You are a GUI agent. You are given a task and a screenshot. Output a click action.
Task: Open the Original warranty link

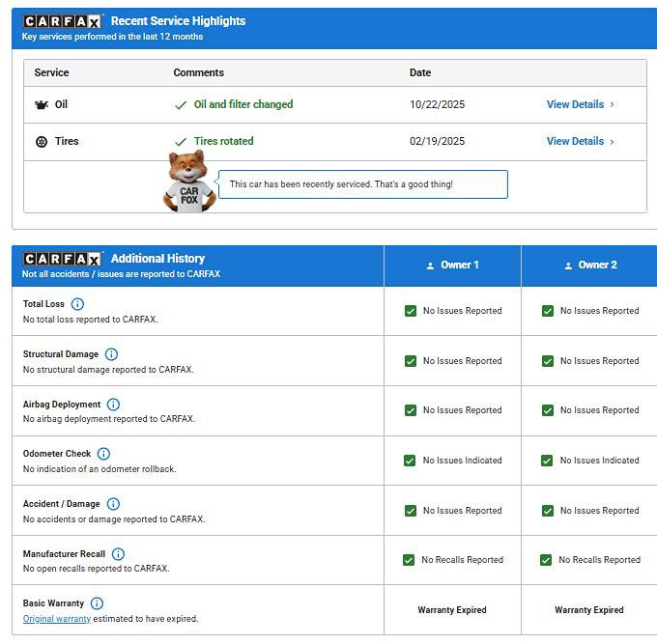57,619
